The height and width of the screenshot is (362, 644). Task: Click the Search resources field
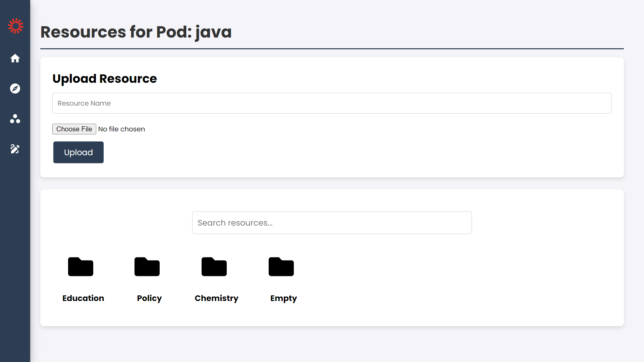[332, 223]
